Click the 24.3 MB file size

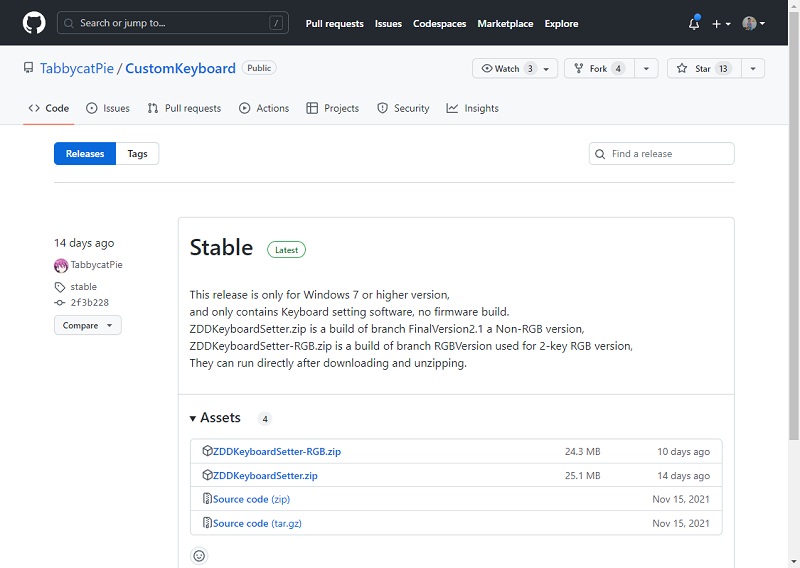coord(583,452)
